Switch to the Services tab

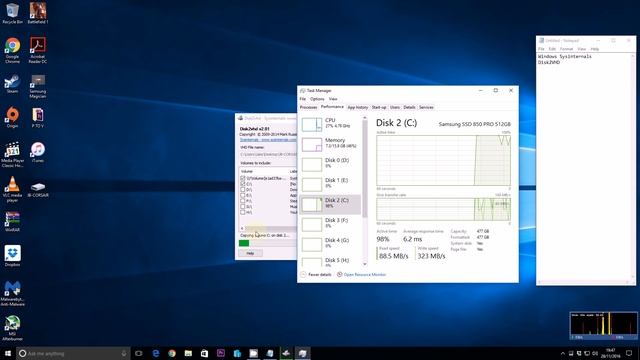pyautogui.click(x=426, y=107)
